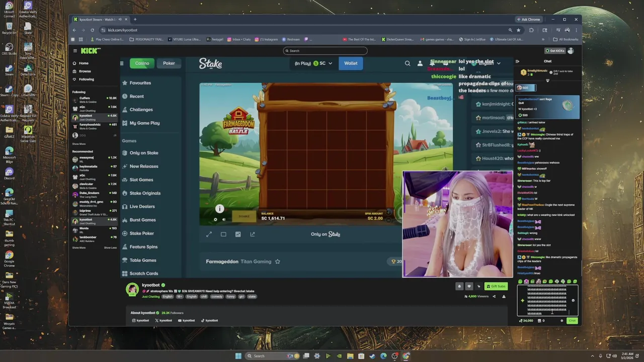Click kyootbot streamer avatar
This screenshot has height=362, width=644.
pyautogui.click(x=132, y=290)
